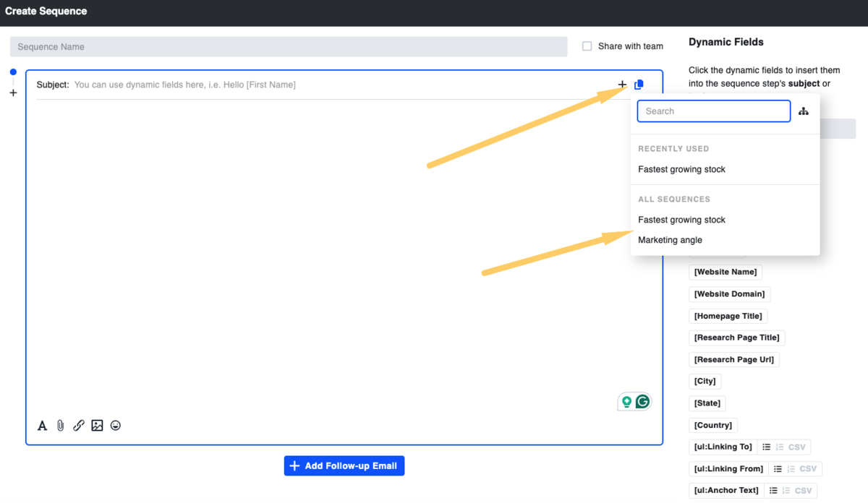Click the green Grammarly icon
This screenshot has width=868, height=503.
coord(642,402)
